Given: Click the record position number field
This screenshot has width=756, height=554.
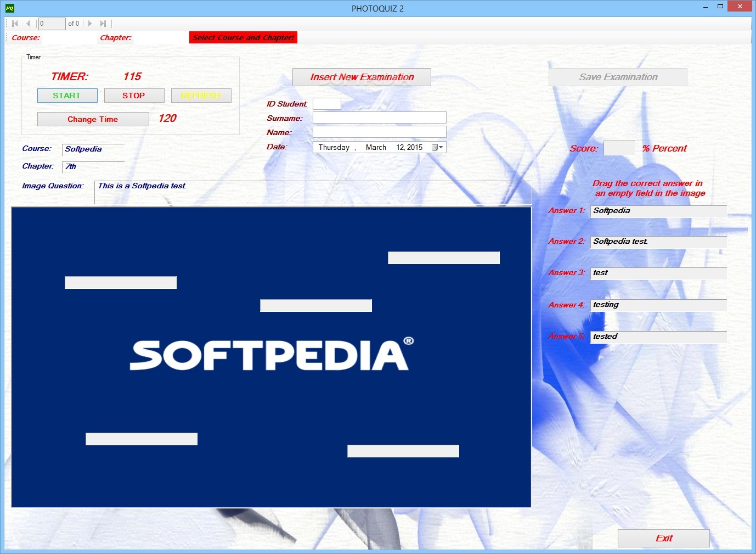Looking at the screenshot, I should (52, 24).
